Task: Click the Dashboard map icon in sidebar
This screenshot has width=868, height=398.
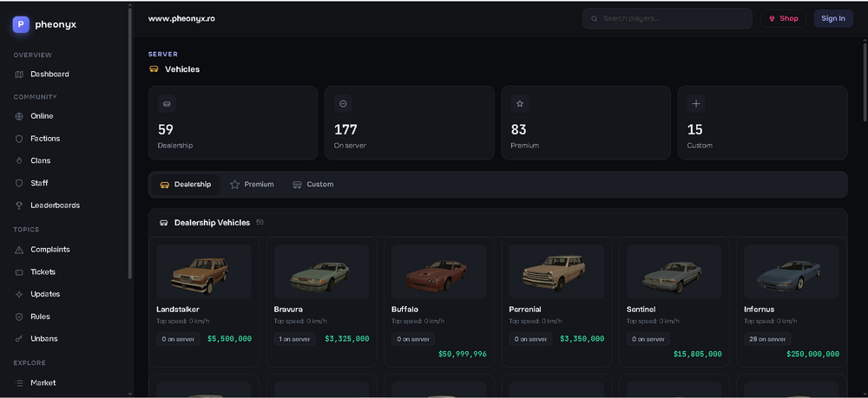Action: (19, 74)
